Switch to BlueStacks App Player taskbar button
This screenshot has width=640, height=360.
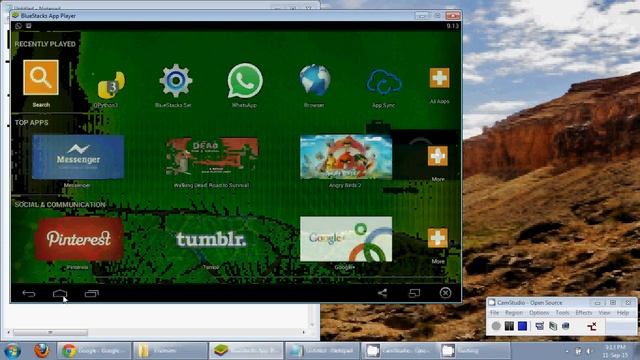(x=246, y=351)
